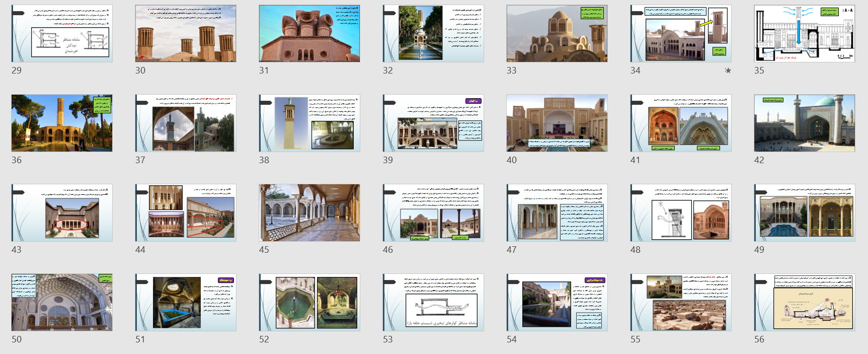
Task: Click the slide number label "32"
Action: (388, 70)
